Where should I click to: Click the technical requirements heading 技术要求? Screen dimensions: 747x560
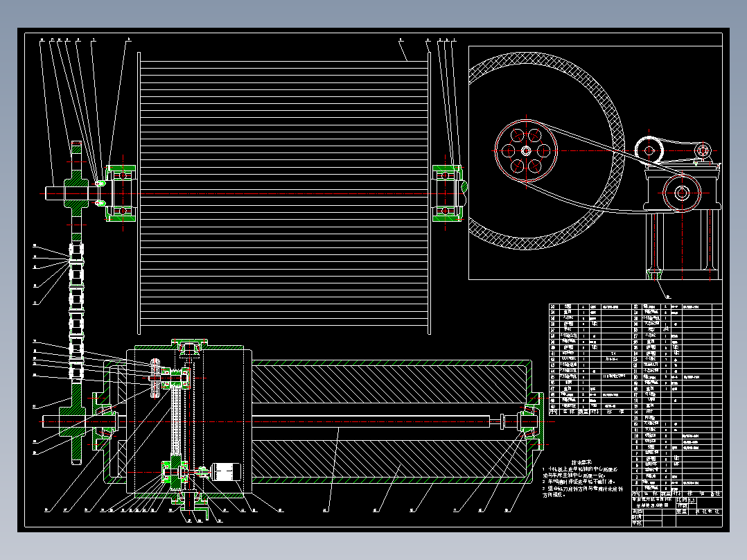(581, 462)
